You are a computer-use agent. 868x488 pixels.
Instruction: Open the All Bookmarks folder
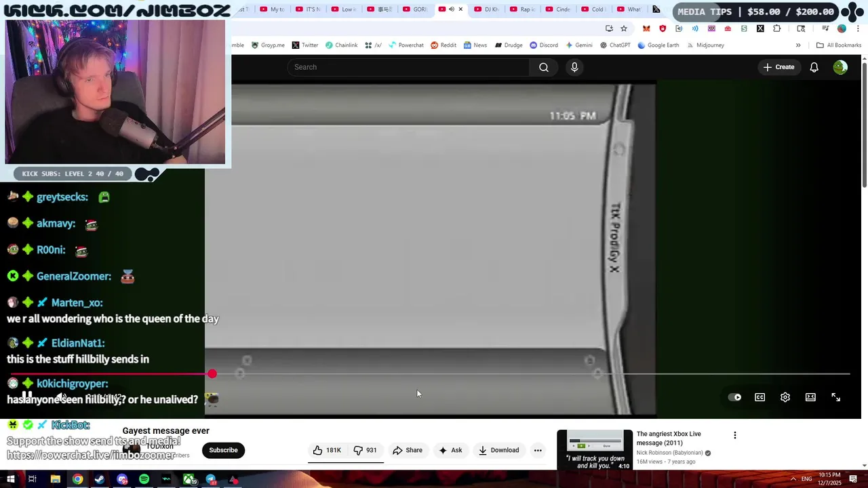point(839,45)
